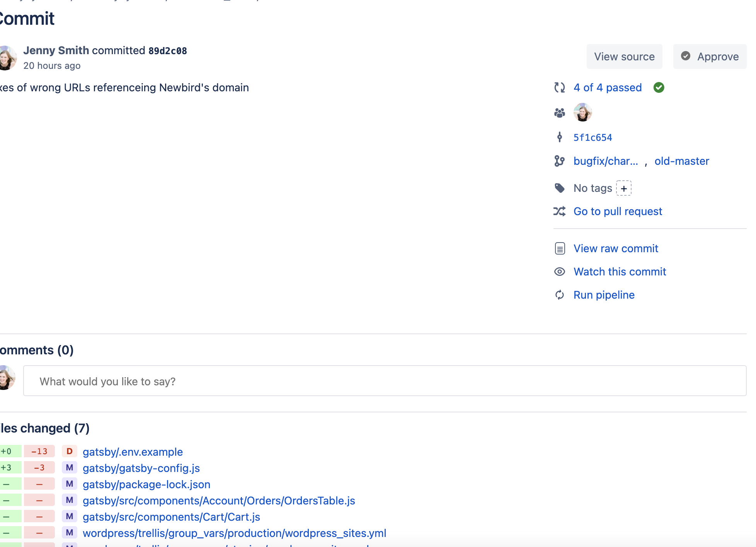Open the View source button

[625, 56]
